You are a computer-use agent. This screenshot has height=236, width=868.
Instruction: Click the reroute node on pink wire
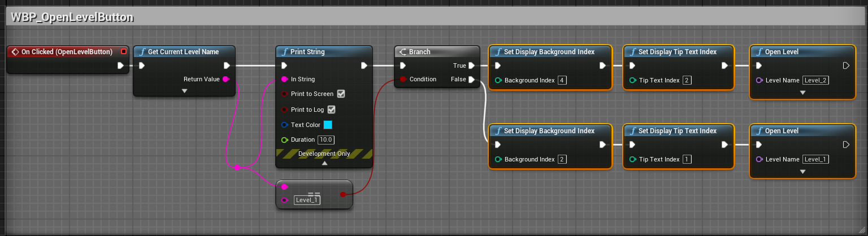237,167
